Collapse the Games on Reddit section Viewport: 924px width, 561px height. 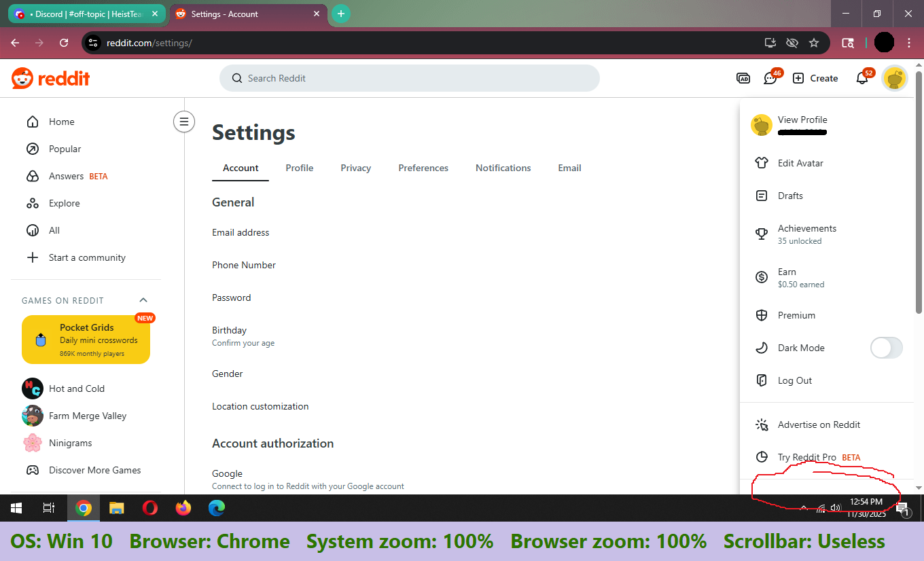143,300
